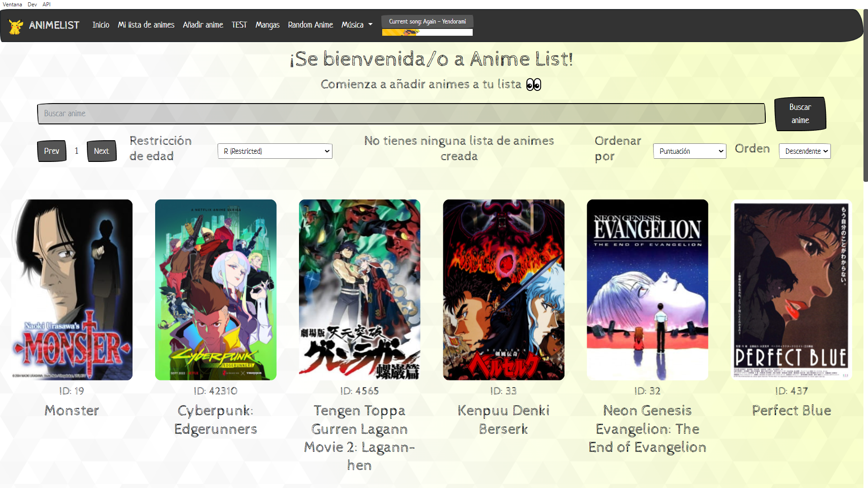The image size is (868, 488).
Task: Click the Monster title text
Action: pos(72,411)
